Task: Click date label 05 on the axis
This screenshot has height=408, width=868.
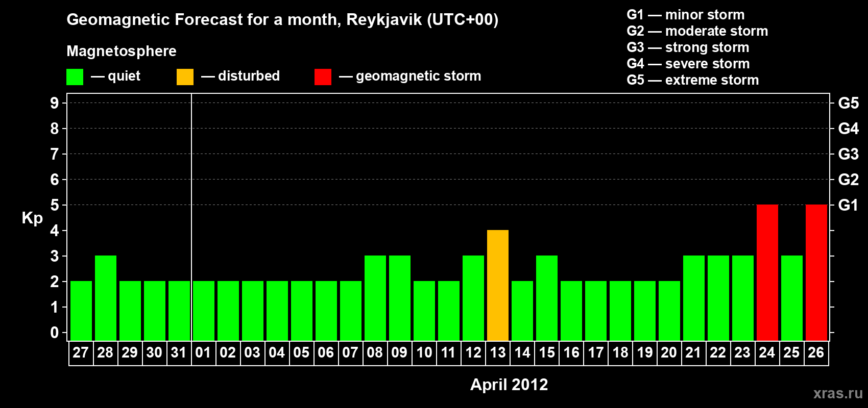Action: (301, 352)
